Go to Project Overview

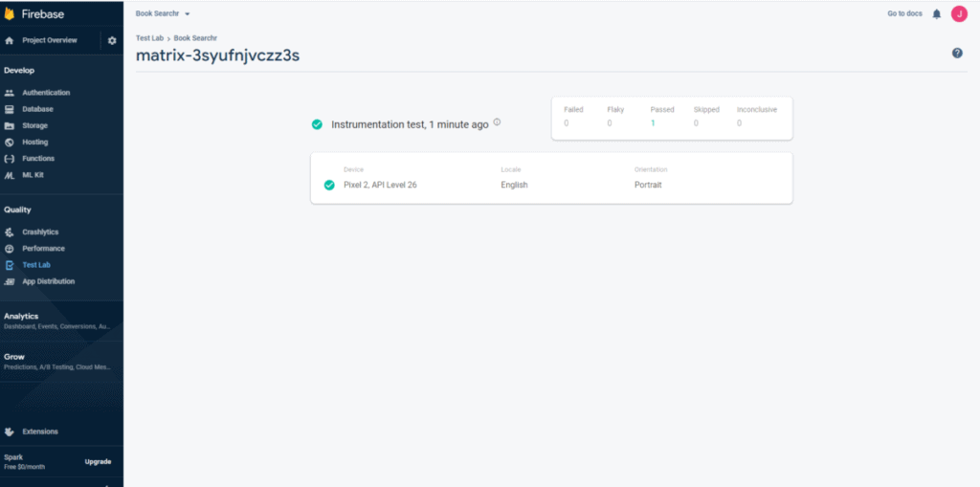click(x=48, y=40)
